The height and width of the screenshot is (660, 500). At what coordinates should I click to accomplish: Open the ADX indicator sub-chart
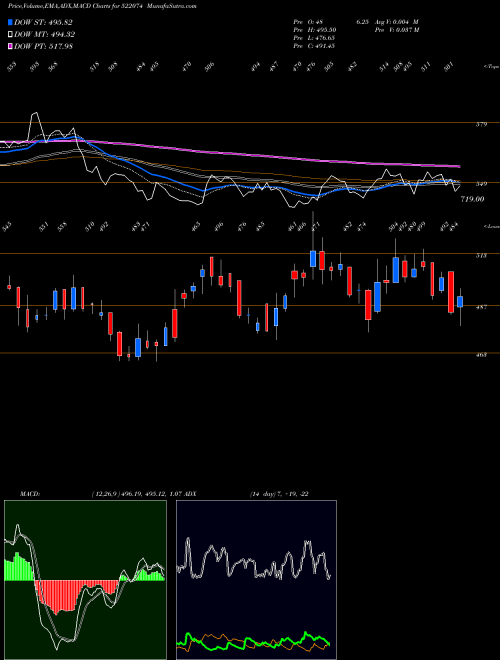256,580
